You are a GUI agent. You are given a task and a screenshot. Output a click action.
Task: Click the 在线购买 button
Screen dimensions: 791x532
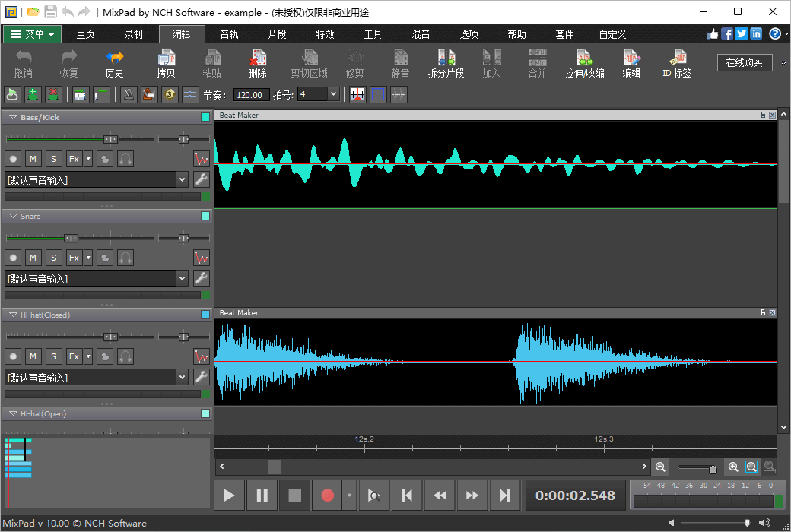click(x=745, y=62)
